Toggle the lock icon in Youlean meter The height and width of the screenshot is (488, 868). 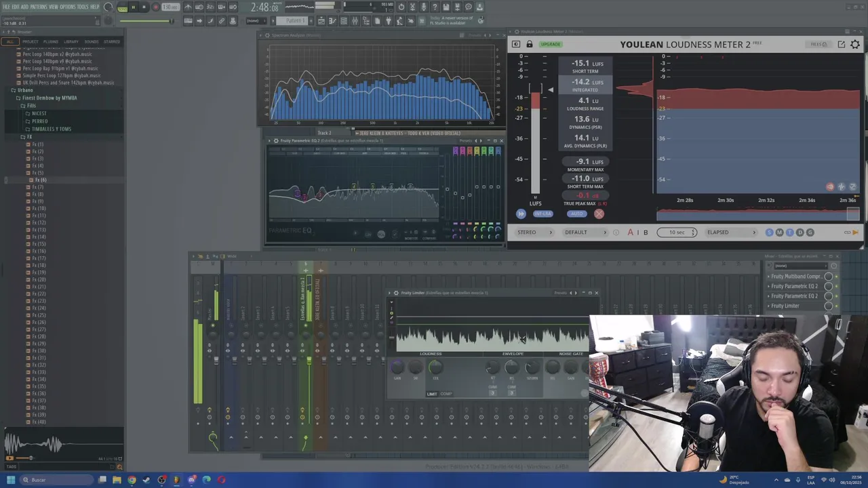(x=530, y=44)
